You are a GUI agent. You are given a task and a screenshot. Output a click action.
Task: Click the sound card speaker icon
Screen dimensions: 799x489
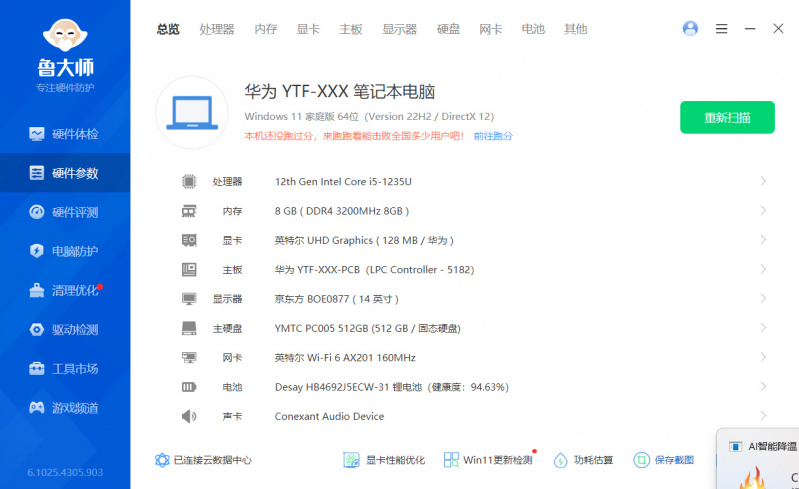click(x=189, y=416)
